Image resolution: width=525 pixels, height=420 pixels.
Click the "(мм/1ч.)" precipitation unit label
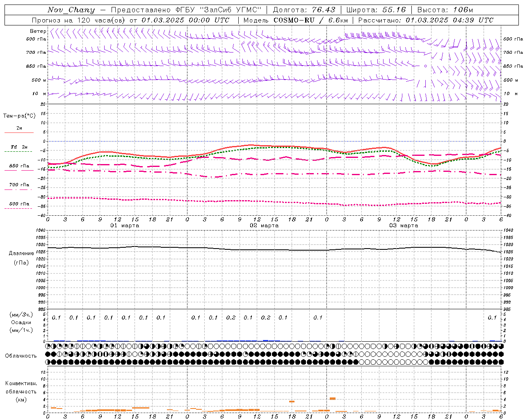21,330
